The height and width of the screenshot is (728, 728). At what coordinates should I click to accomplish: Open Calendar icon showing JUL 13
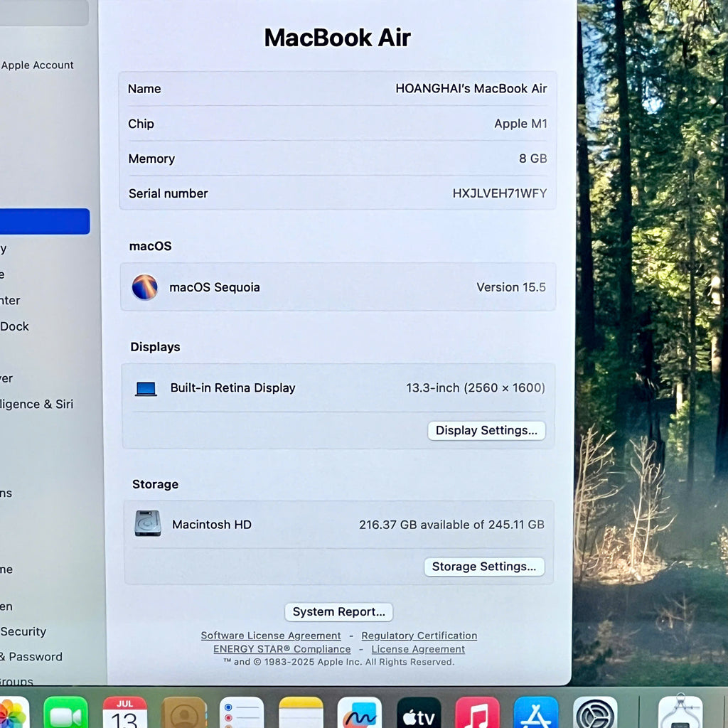click(x=125, y=714)
